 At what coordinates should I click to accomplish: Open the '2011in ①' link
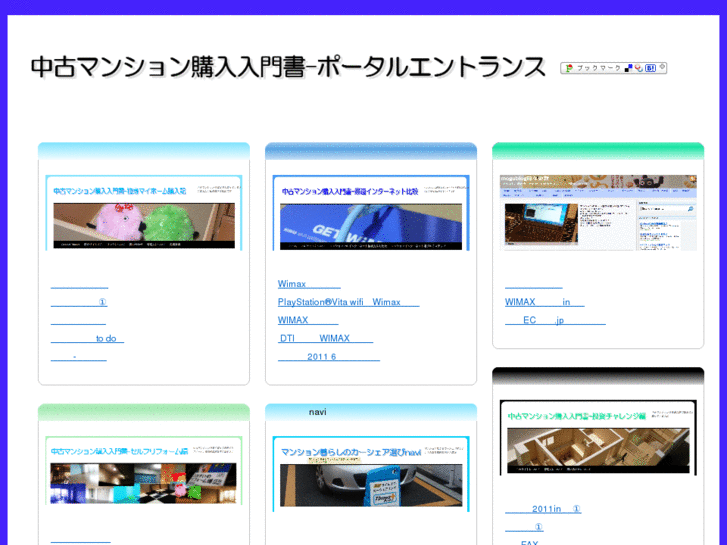coord(543,509)
